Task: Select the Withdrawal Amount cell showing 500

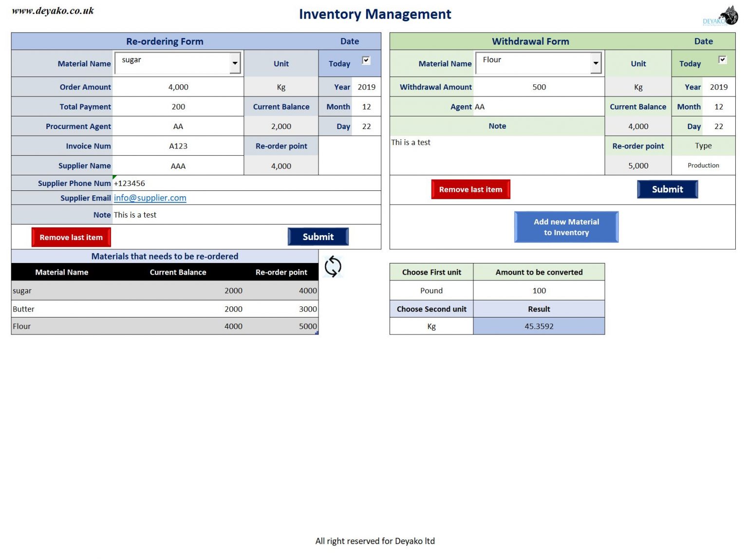Action: click(539, 87)
